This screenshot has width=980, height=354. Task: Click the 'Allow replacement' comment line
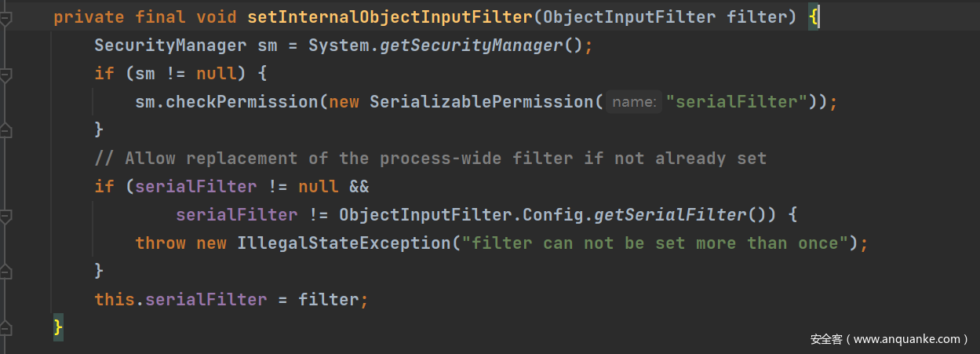430,159
